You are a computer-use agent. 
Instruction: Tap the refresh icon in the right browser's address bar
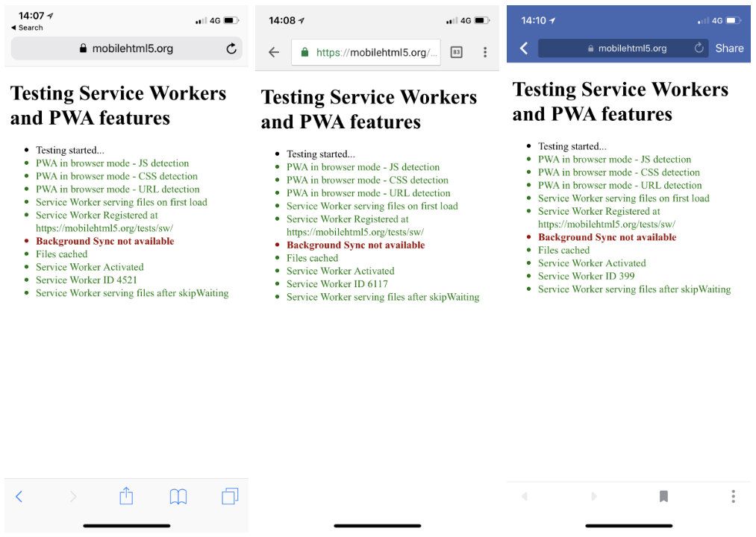click(699, 48)
